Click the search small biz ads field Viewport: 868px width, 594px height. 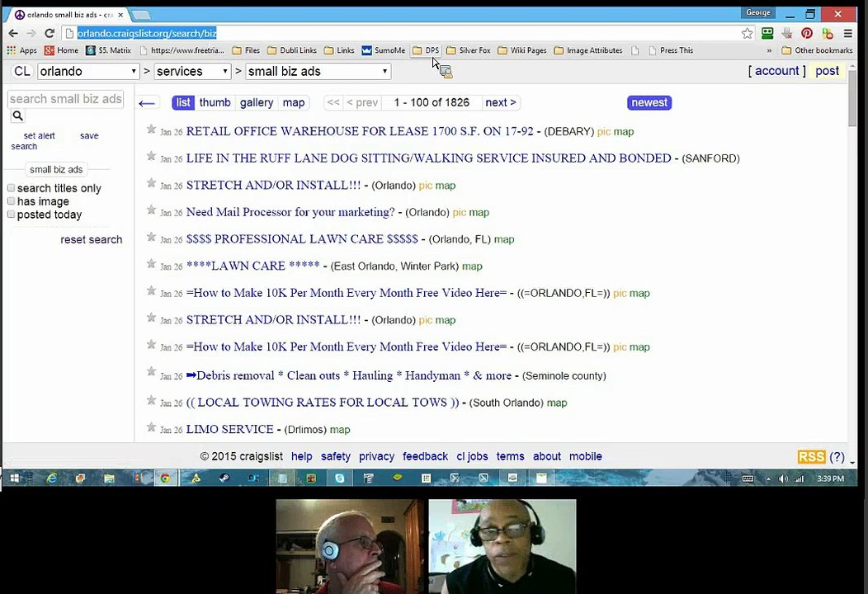click(65, 99)
